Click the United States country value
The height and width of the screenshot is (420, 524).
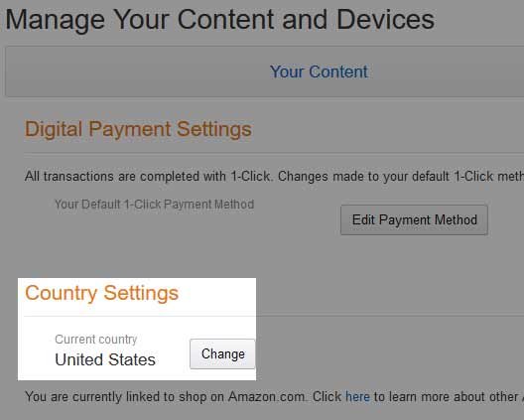coord(105,359)
